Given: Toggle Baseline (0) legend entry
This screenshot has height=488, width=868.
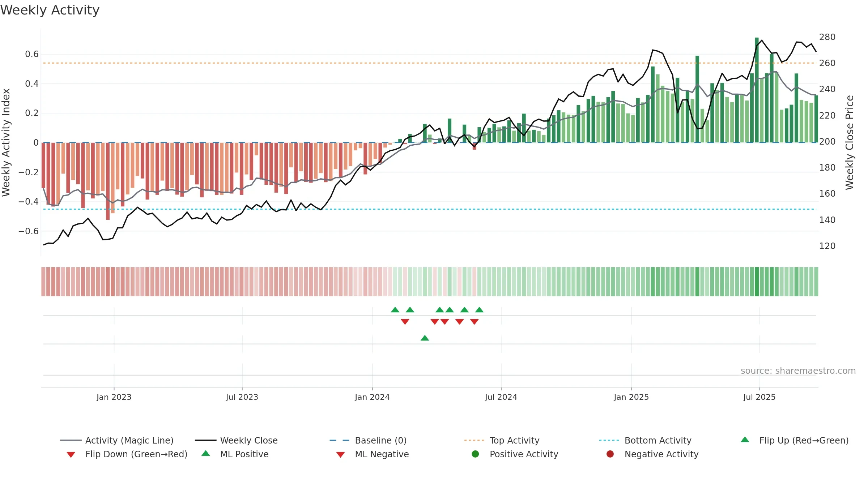Looking at the screenshot, I should (368, 440).
